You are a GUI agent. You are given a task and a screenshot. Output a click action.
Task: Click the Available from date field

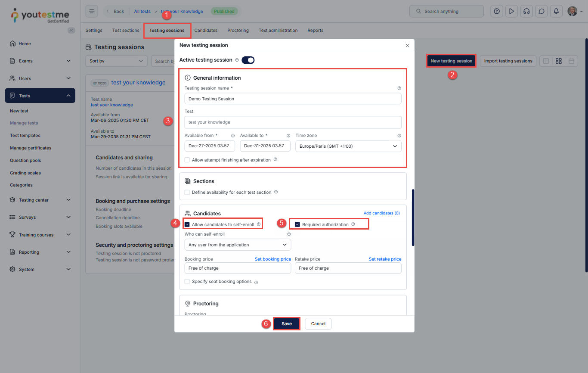(210, 146)
